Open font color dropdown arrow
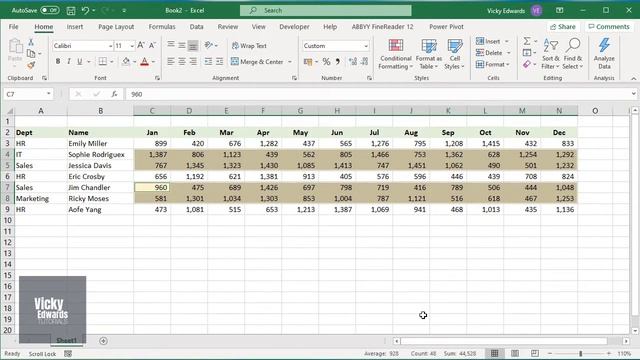Image resolution: width=640 pixels, height=360 pixels. (x=153, y=62)
